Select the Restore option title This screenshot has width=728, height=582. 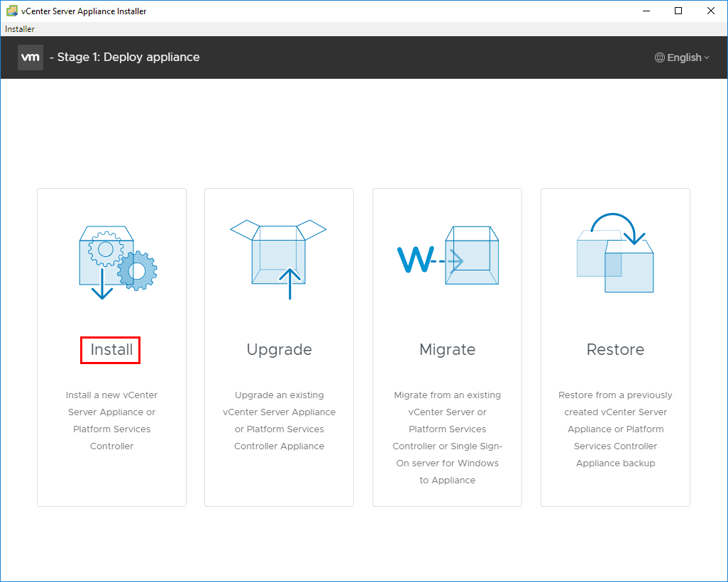[x=616, y=350]
